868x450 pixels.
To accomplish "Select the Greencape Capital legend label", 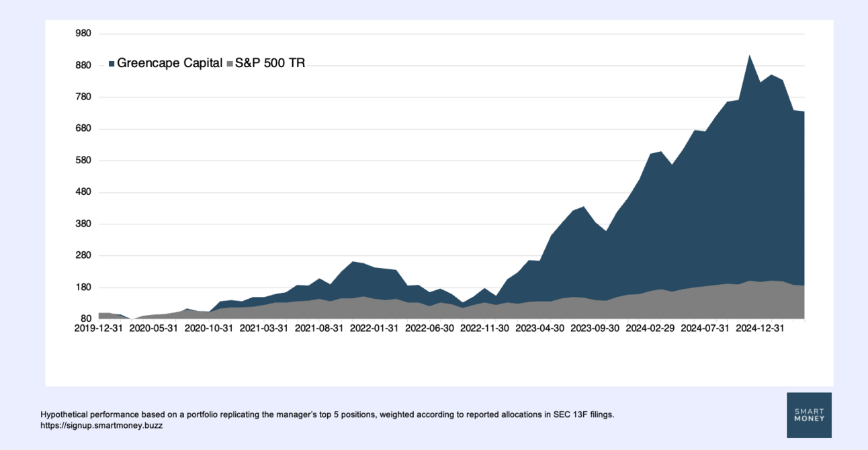I will coord(170,63).
